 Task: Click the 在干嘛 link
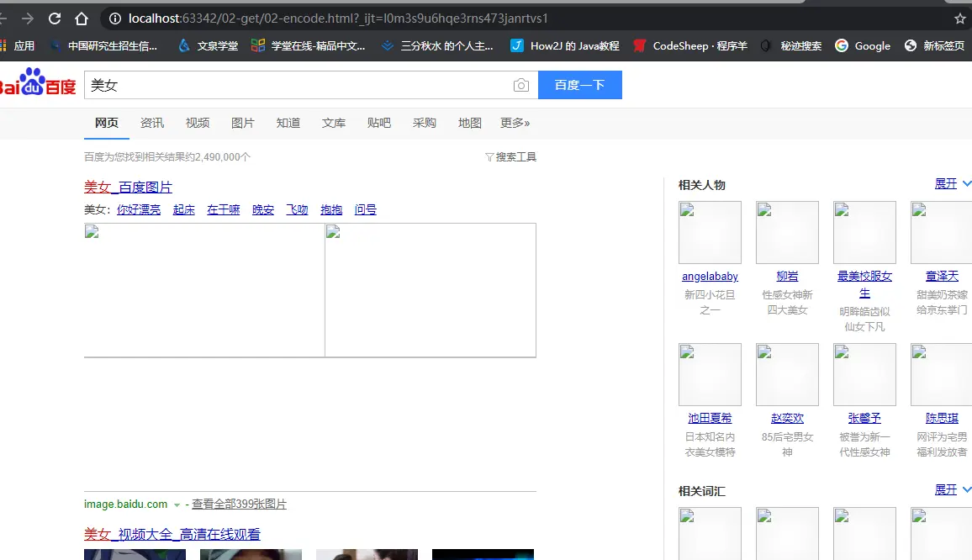pyautogui.click(x=223, y=209)
